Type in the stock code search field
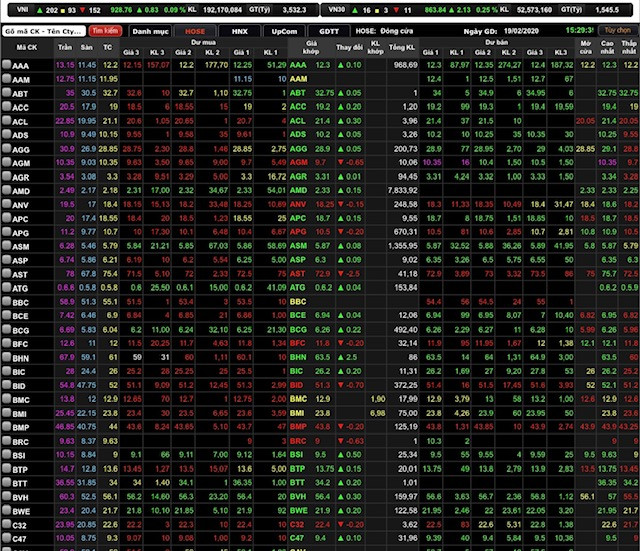 point(44,31)
